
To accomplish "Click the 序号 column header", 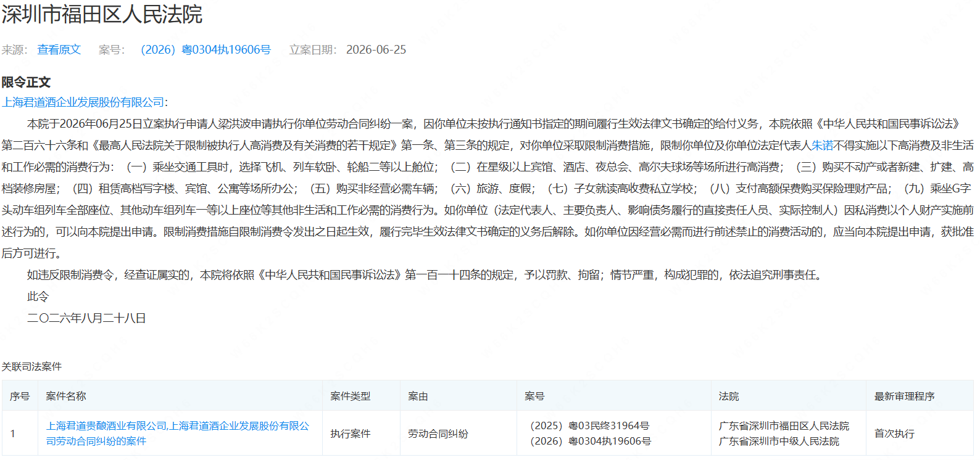I will pyautogui.click(x=20, y=396).
